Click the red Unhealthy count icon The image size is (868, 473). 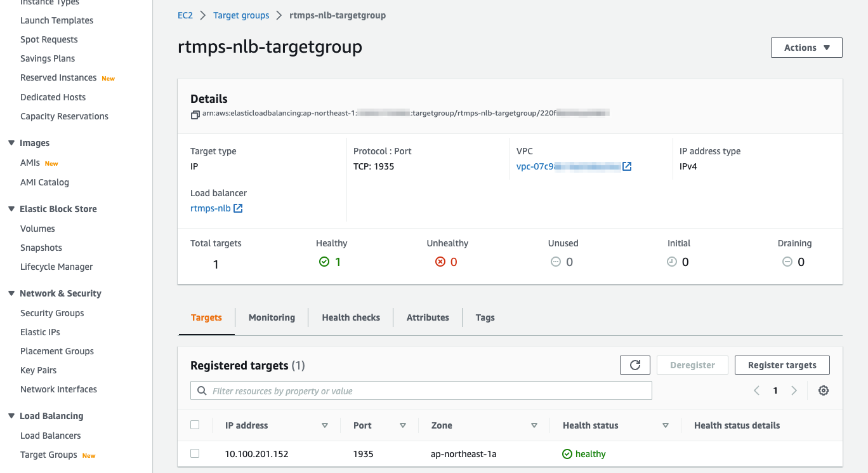coord(440,262)
